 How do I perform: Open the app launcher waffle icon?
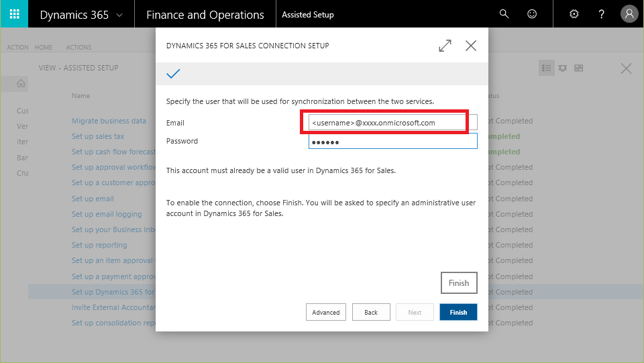pyautogui.click(x=14, y=14)
